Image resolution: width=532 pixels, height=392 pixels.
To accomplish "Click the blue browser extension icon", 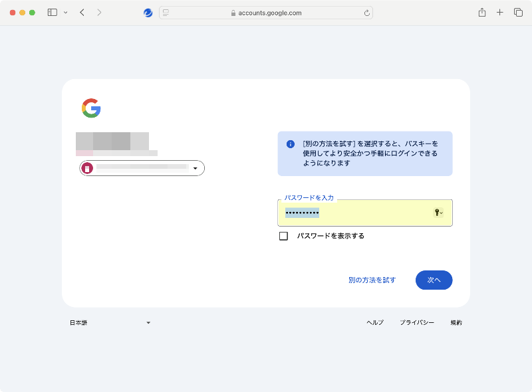I will click(x=148, y=13).
